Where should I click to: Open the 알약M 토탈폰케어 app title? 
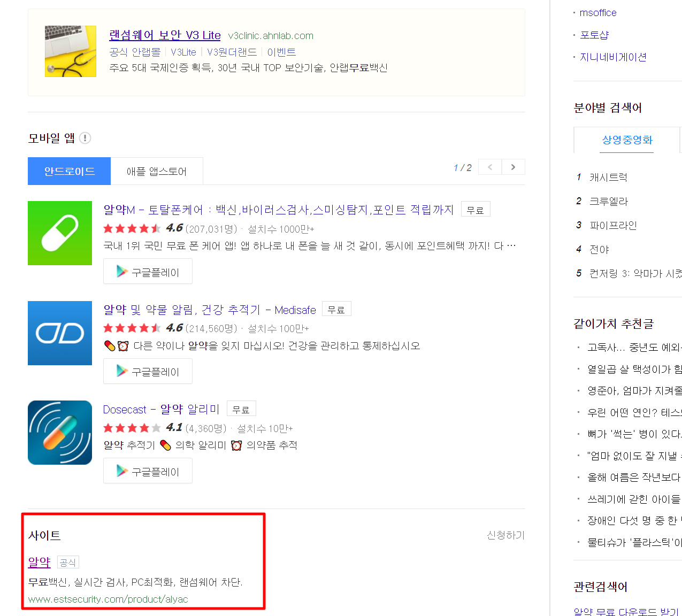pos(278,210)
